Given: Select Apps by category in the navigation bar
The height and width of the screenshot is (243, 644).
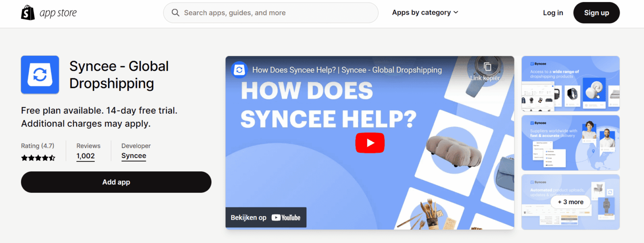Looking at the screenshot, I should click(x=421, y=13).
